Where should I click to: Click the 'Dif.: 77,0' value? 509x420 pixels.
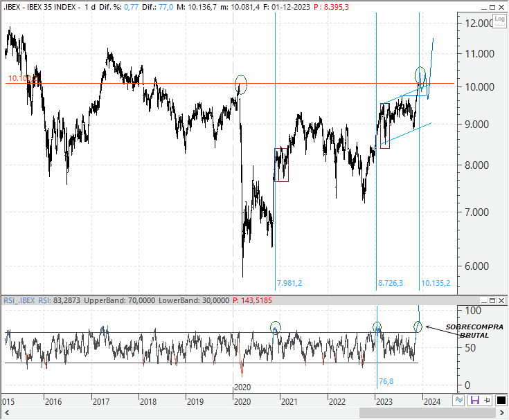pos(157,7)
